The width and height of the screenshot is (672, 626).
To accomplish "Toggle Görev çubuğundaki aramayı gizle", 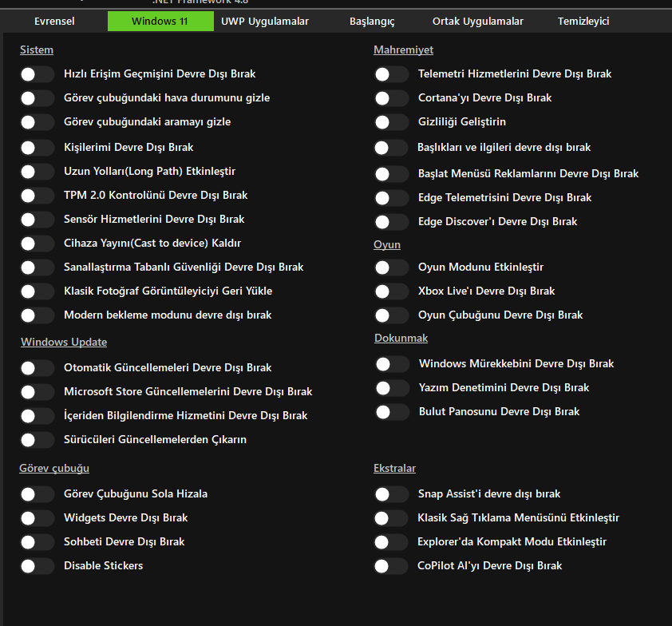I will coord(37,122).
